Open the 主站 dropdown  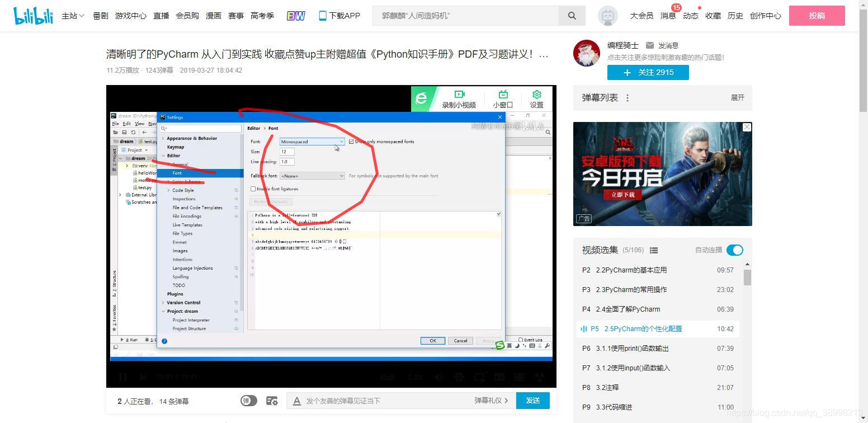click(x=73, y=16)
